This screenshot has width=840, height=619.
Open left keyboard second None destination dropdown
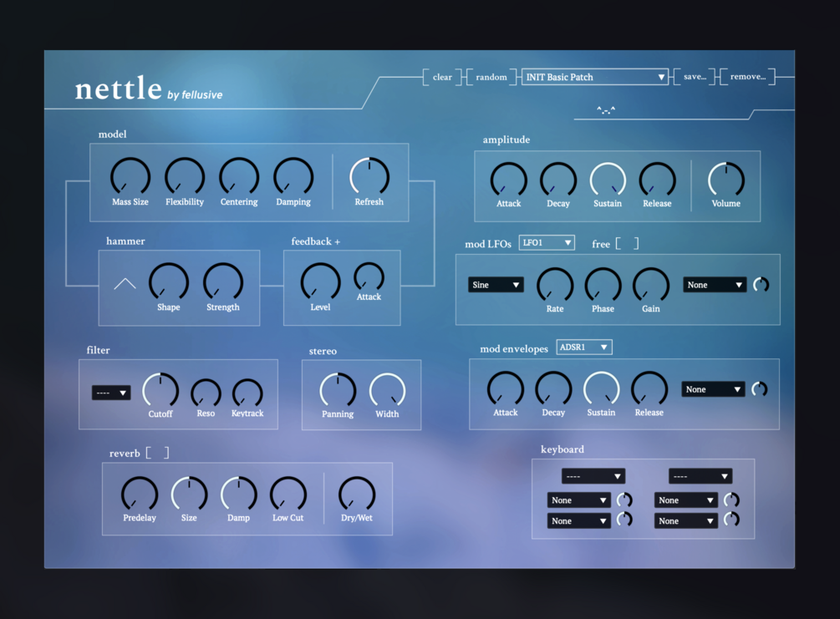578,521
